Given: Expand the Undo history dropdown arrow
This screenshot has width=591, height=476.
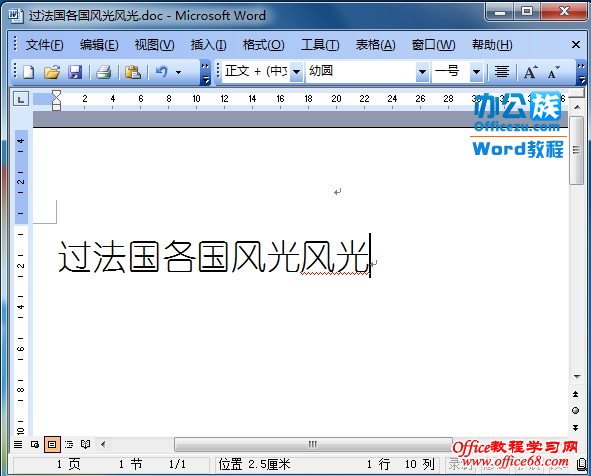Looking at the screenshot, I should coord(178,72).
